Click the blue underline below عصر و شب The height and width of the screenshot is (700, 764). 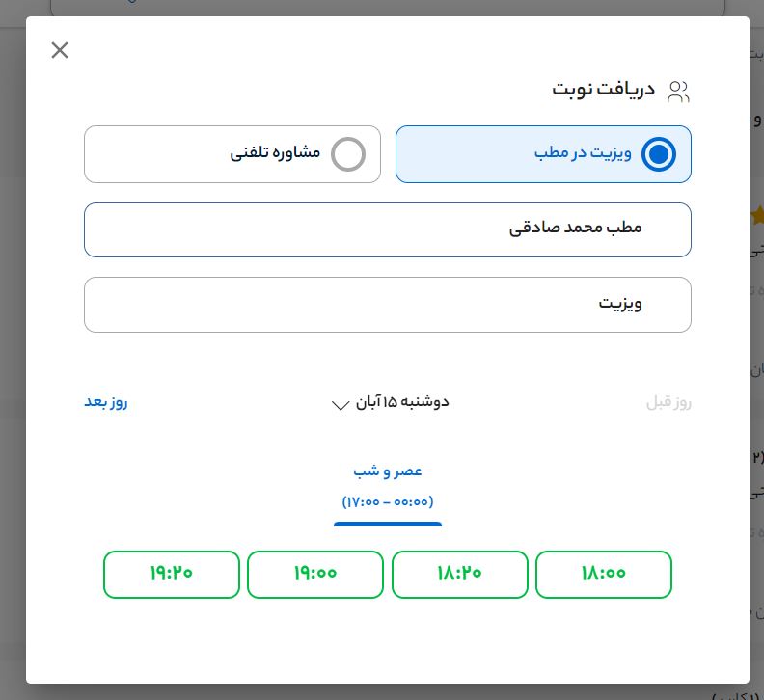click(388, 525)
